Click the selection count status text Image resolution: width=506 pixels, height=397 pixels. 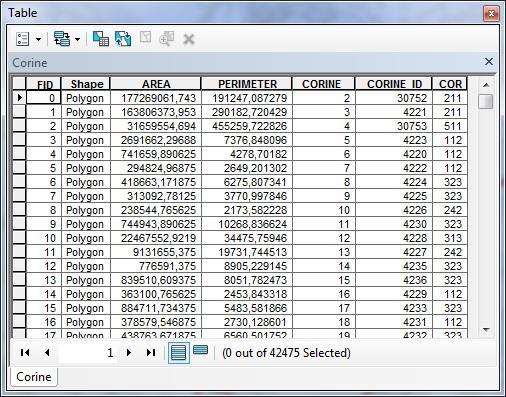point(286,353)
